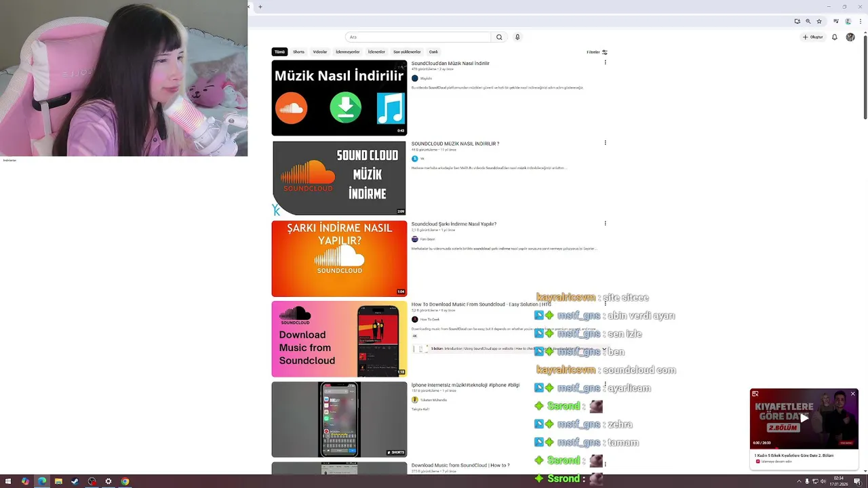Screen dimensions: 868x488
Task: Show hidden system tray icons
Action: [798, 481]
